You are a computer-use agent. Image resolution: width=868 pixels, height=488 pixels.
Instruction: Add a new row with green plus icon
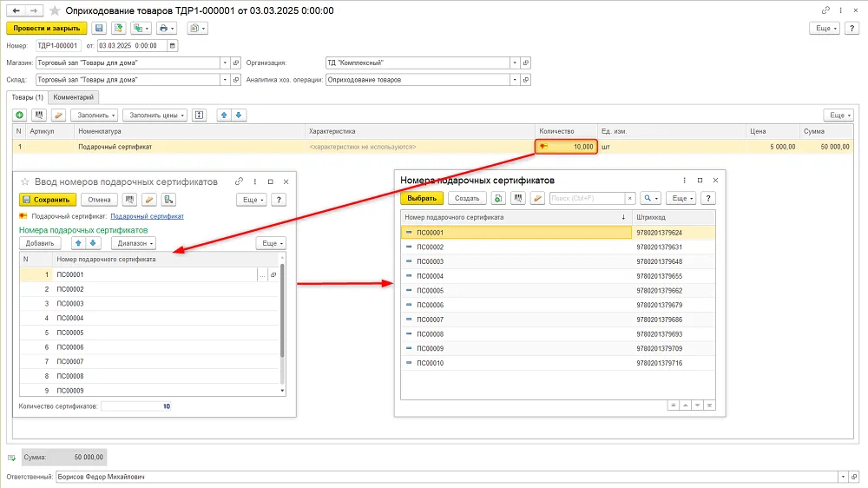pyautogui.click(x=20, y=115)
